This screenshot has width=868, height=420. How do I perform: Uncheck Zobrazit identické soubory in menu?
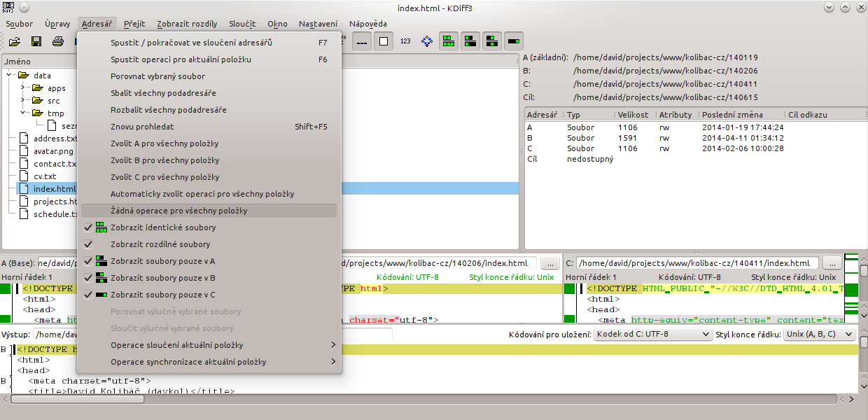pos(163,227)
